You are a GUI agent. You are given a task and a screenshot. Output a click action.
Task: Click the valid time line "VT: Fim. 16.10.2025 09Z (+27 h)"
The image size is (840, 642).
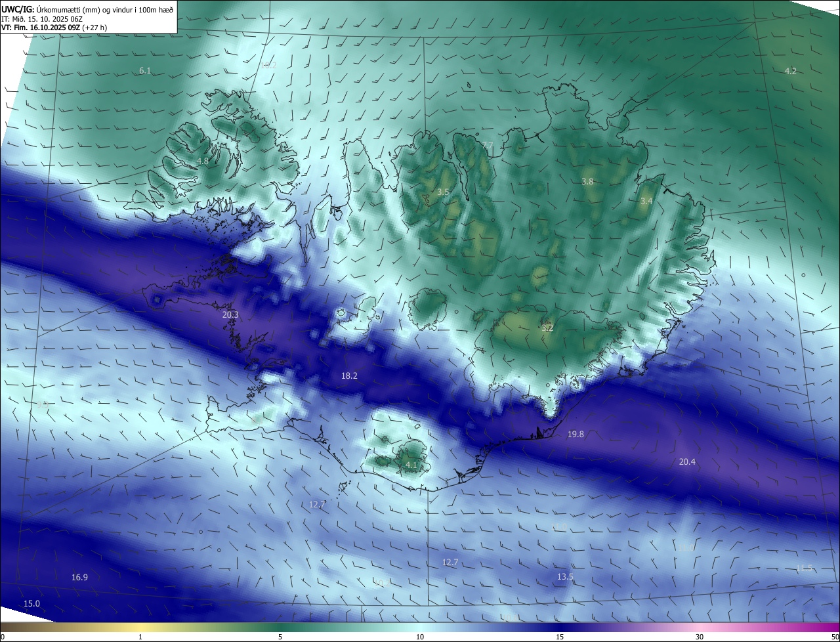point(54,28)
